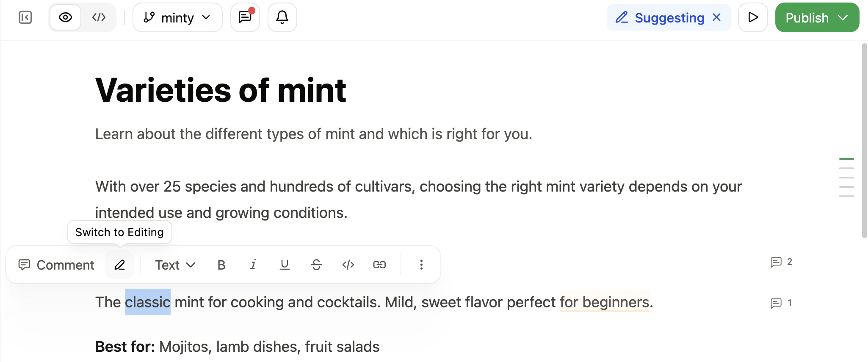
Task: Toggle underline formatting on the selected text
Action: [284, 265]
